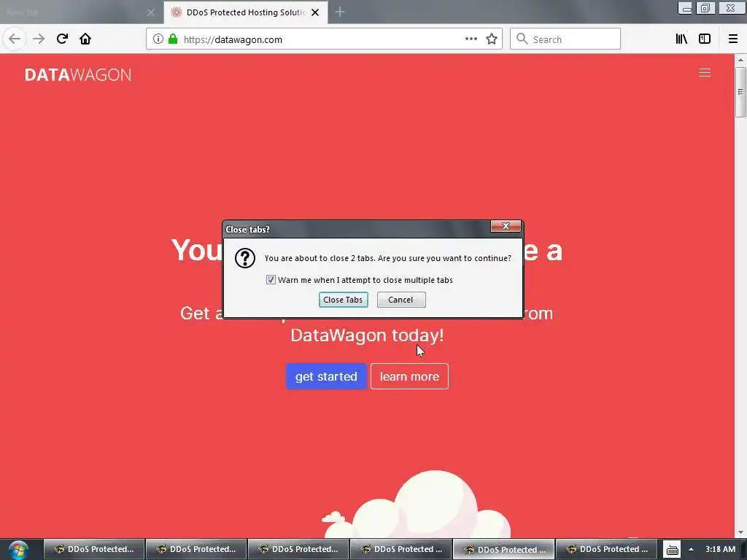747x560 pixels.
Task: Close the first New Tab tab
Action: click(151, 12)
